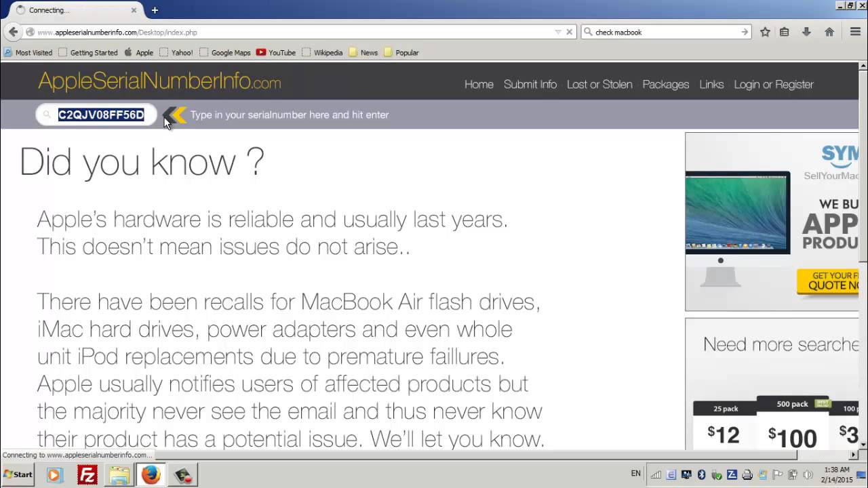
Task: Open Windows Explorer from the taskbar
Action: (x=119, y=474)
